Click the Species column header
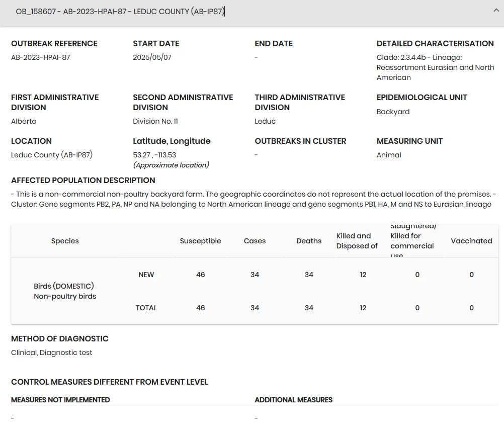This screenshot has width=504, height=444. coord(65,241)
